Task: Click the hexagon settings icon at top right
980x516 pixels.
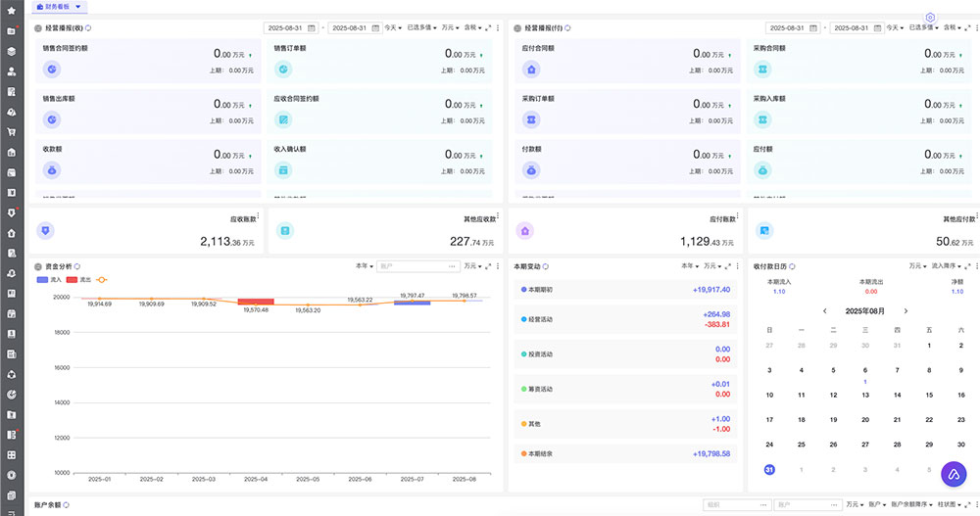Action: 930,18
